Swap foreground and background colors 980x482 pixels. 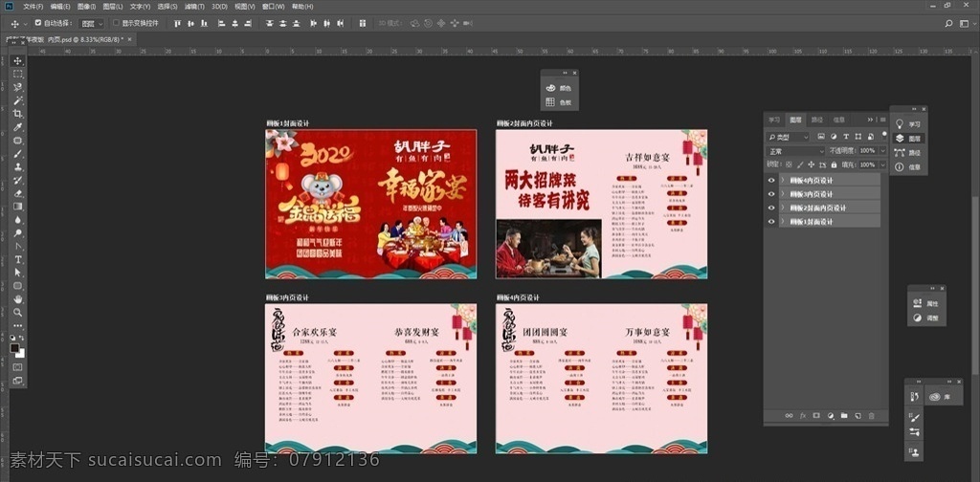coord(22,338)
